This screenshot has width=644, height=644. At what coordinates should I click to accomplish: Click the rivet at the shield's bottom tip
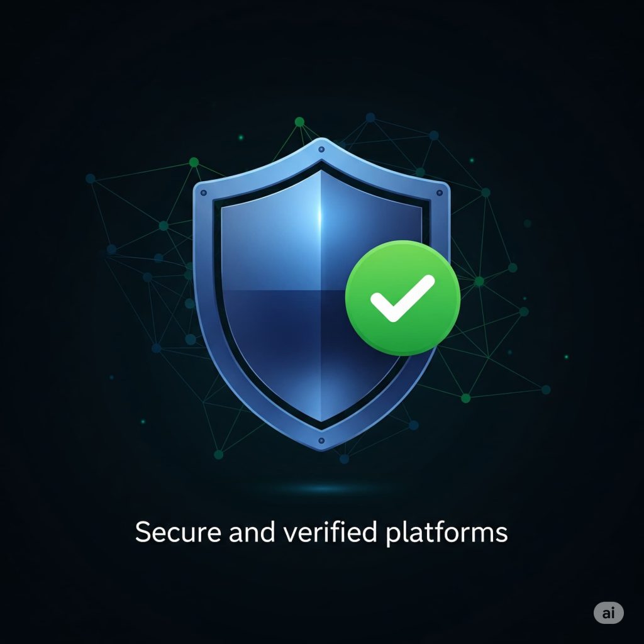pyautogui.click(x=321, y=441)
